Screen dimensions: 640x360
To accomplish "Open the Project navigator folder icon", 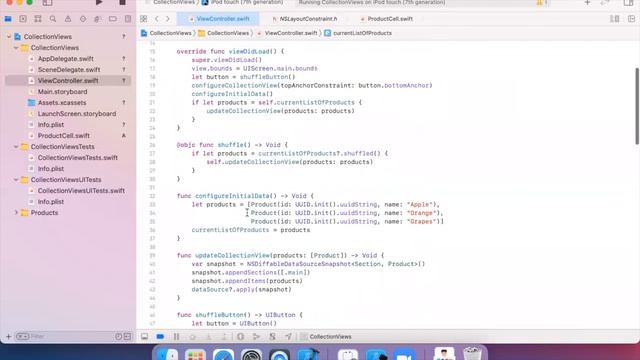I will tap(8, 19).
